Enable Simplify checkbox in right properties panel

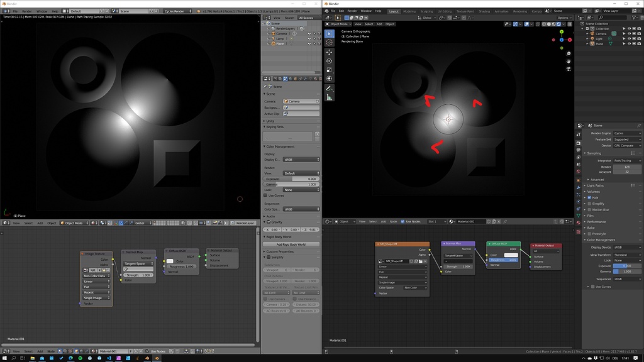coord(589,204)
